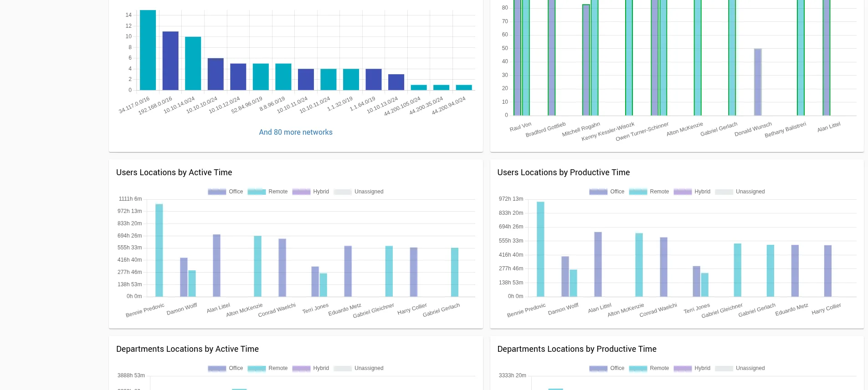Click Gabriel Gerlach's bar in Productive Time chart
Screen dimensions: 868x390
(x=770, y=271)
